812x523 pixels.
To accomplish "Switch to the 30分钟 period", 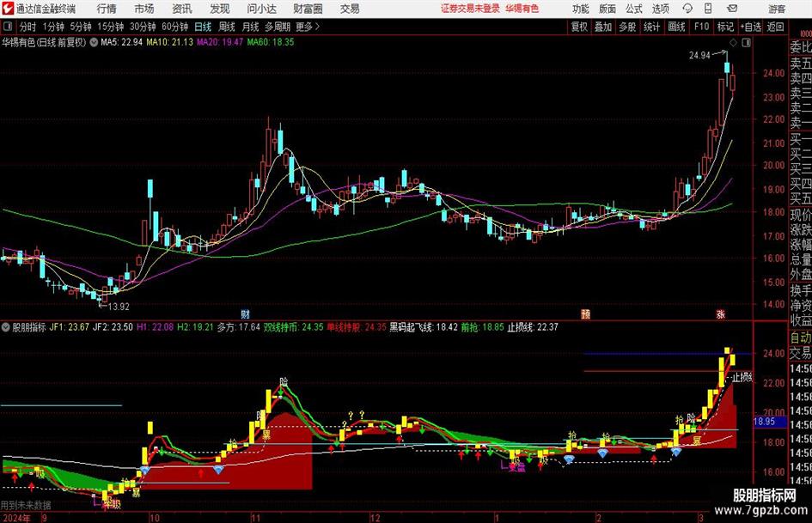I will tap(143, 27).
